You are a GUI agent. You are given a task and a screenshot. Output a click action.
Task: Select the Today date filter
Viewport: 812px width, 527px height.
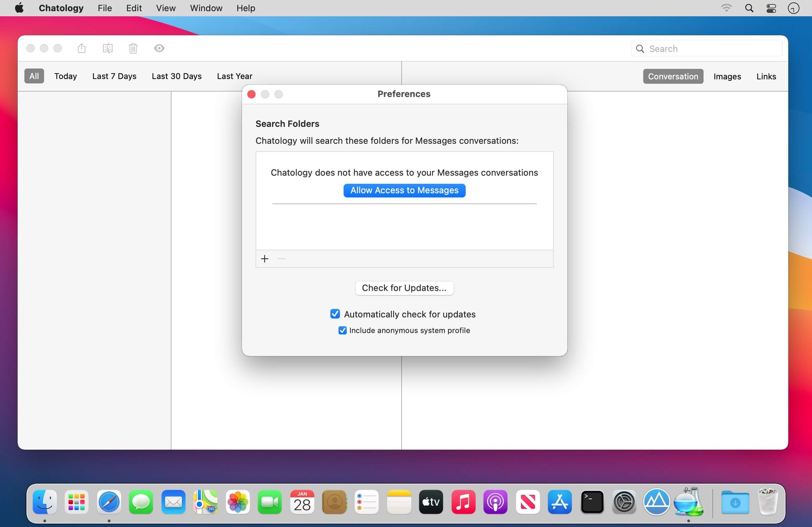65,76
